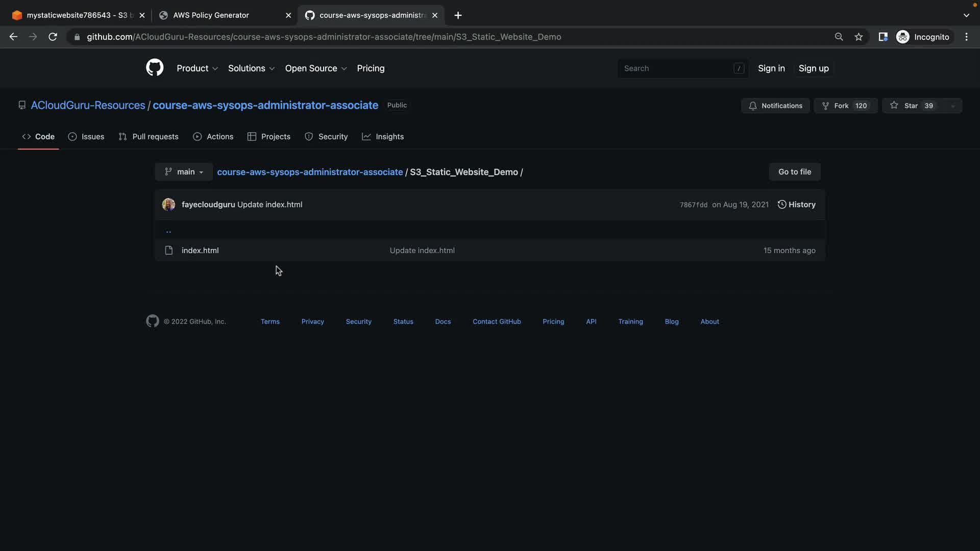This screenshot has width=980, height=551.
Task: Open the Solutions dropdown menu
Action: coord(251,68)
